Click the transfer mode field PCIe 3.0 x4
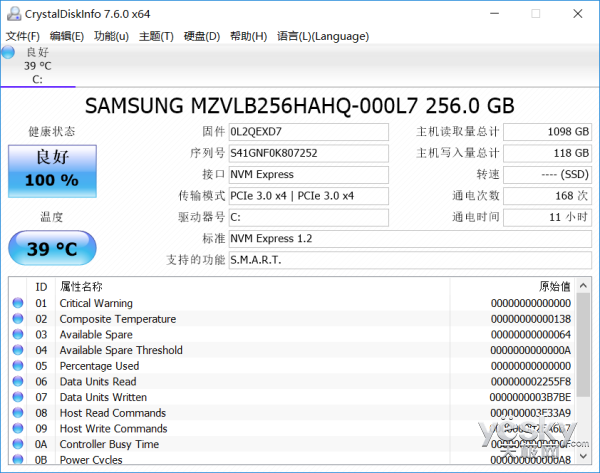Image resolution: width=600 pixels, height=473 pixels. 308,196
